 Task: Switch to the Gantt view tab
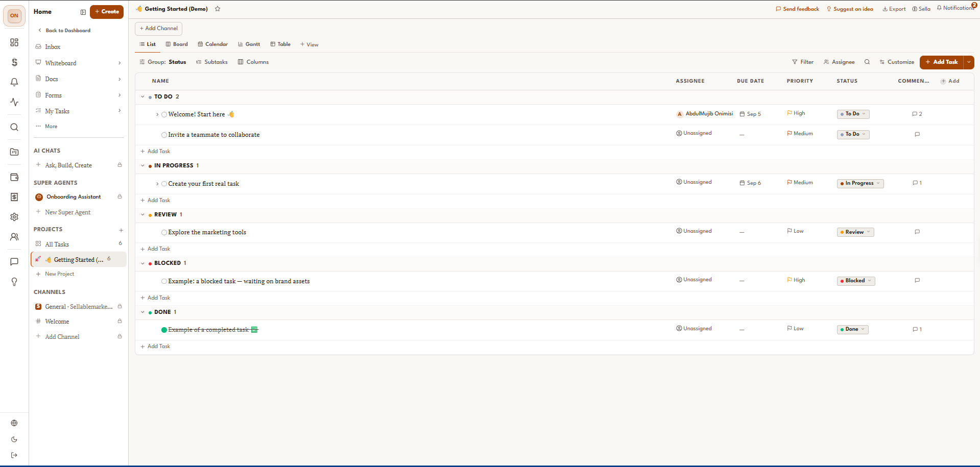[x=249, y=44]
